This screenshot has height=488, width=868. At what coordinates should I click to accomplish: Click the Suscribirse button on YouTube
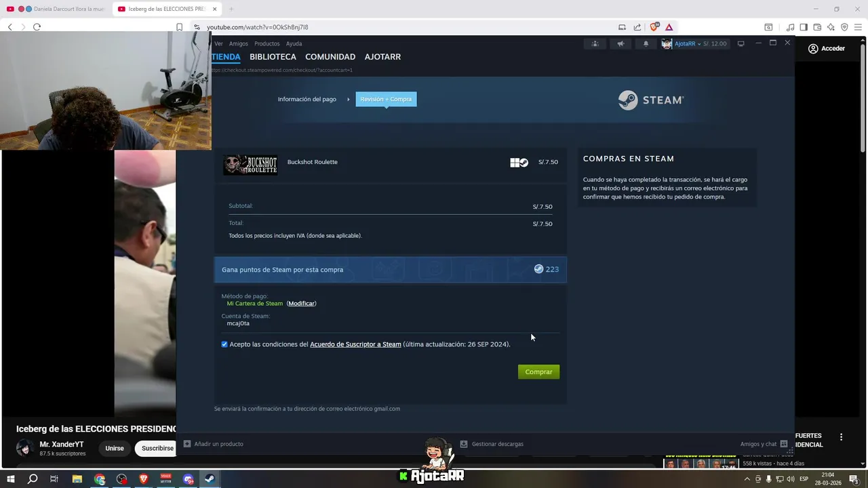click(x=157, y=448)
